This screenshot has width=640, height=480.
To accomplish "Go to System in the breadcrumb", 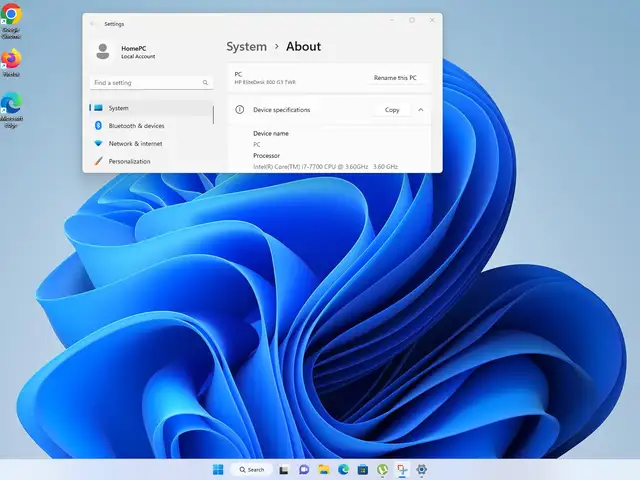I will [247, 47].
